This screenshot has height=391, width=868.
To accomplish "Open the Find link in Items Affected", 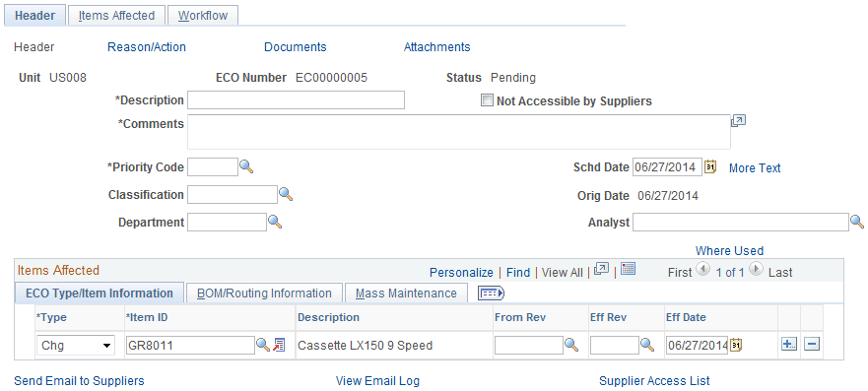I will [518, 272].
